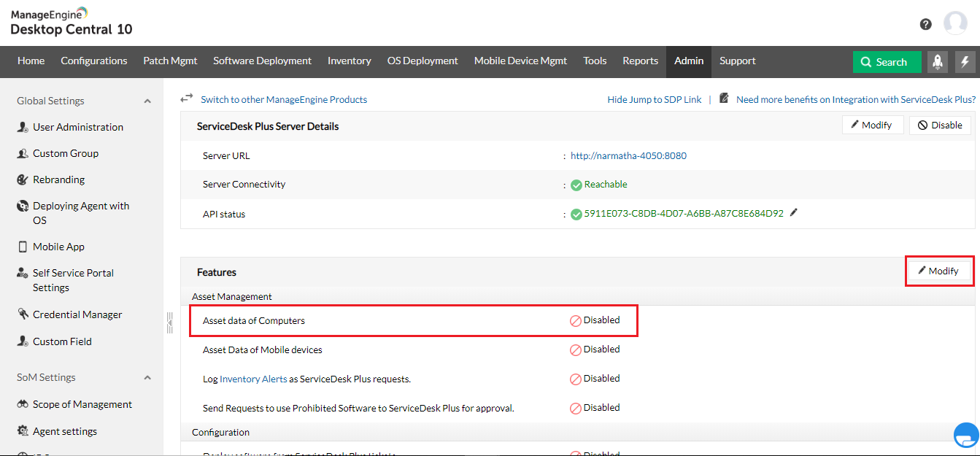The width and height of the screenshot is (980, 456).
Task: Click the Credential Manager key icon
Action: [x=22, y=314]
